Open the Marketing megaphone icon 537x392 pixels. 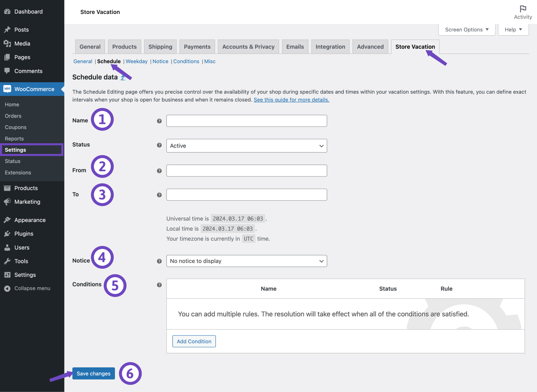pos(8,202)
